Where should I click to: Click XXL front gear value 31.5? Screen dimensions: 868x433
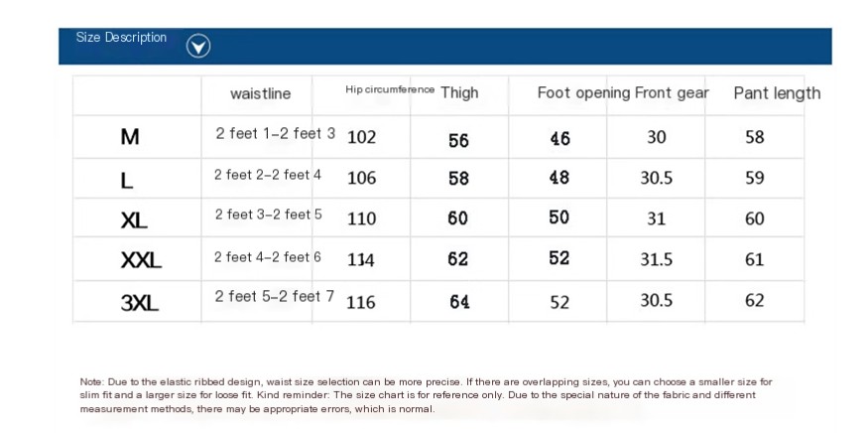(x=656, y=259)
